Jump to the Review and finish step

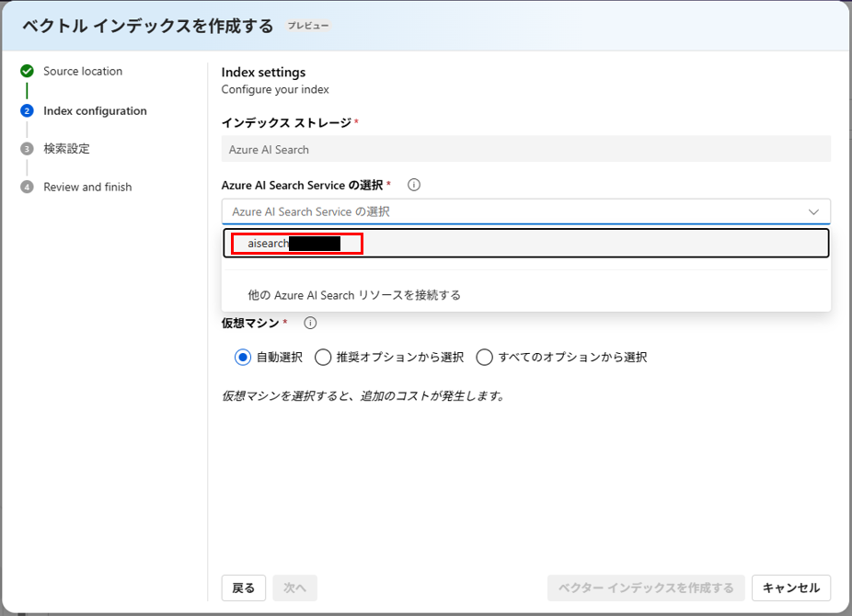click(x=87, y=188)
